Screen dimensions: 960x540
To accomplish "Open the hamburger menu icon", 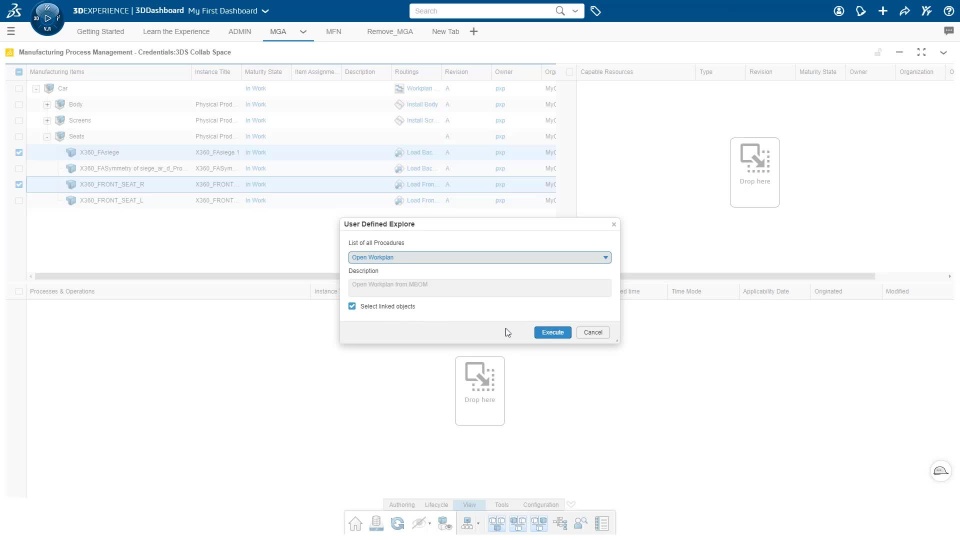I will 11,31.
